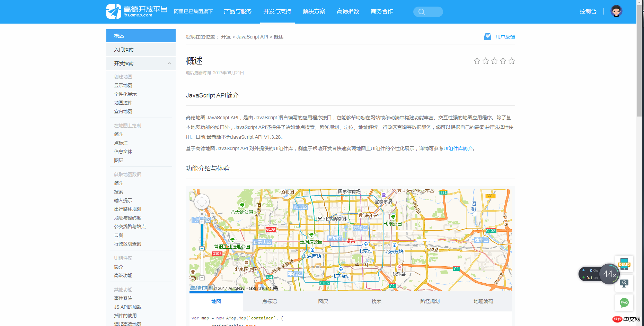Click the 高德地图 logo on map
The width and height of the screenshot is (644, 326).
coord(201,288)
